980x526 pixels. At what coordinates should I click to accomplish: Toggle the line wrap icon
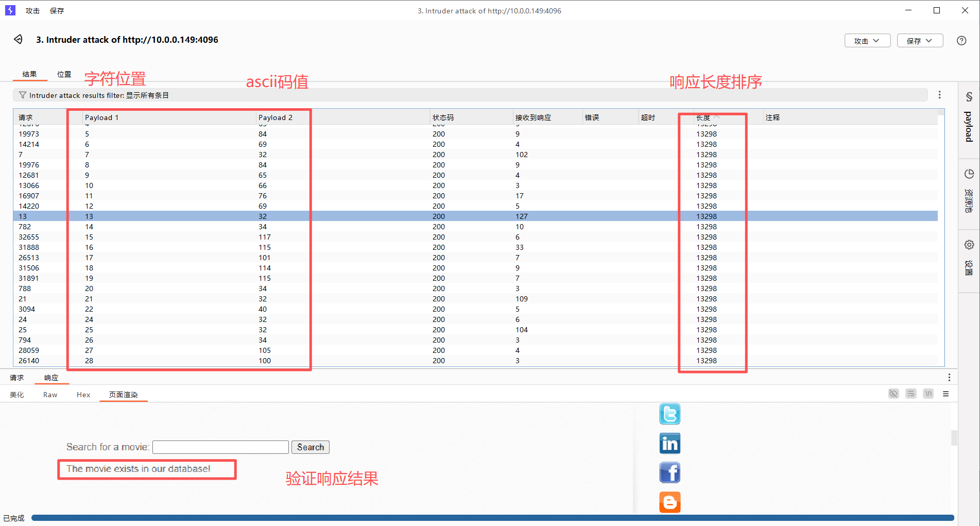click(911, 394)
